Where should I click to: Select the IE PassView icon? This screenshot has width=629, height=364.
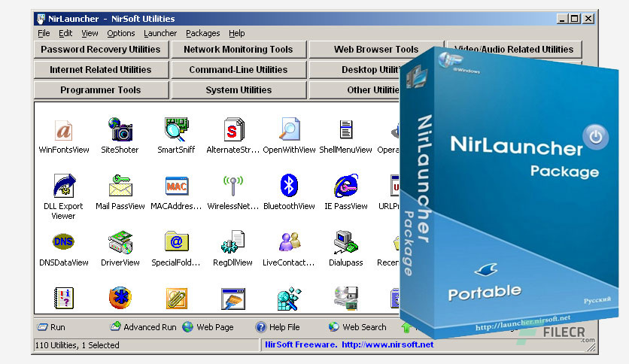tap(346, 185)
